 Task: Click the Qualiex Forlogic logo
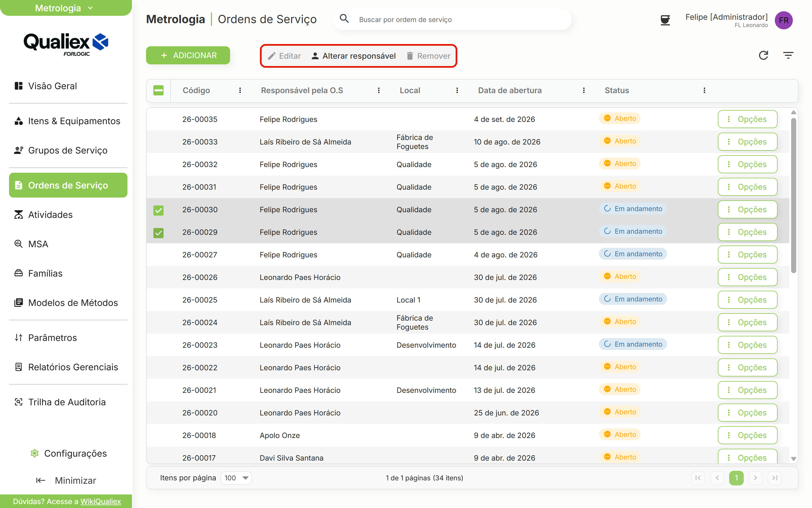pyautogui.click(x=66, y=44)
